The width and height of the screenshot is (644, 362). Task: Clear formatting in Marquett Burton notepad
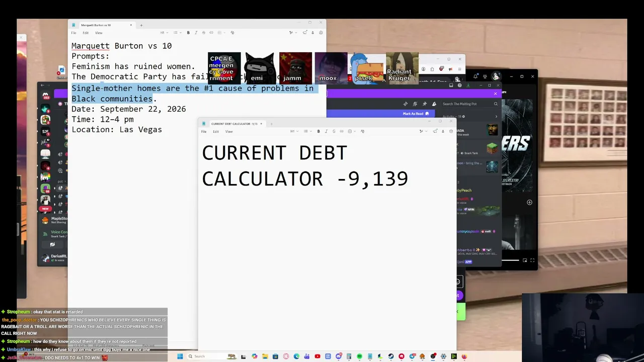coord(232,33)
